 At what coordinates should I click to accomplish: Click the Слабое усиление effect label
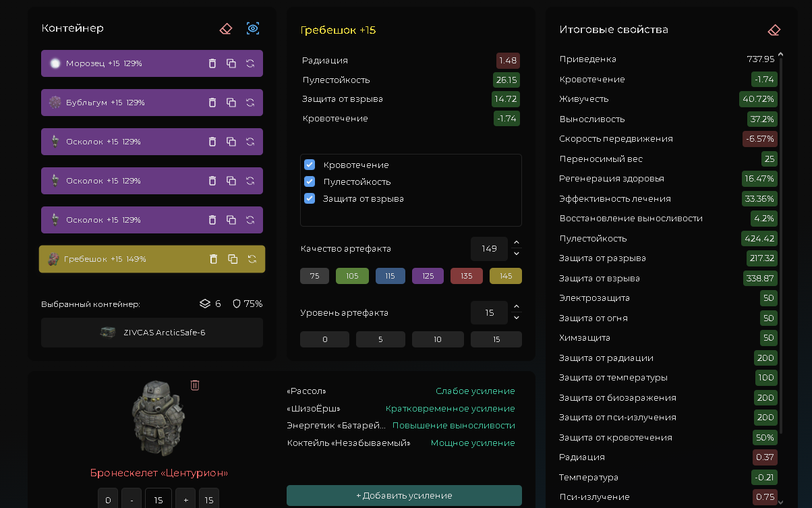475,391
